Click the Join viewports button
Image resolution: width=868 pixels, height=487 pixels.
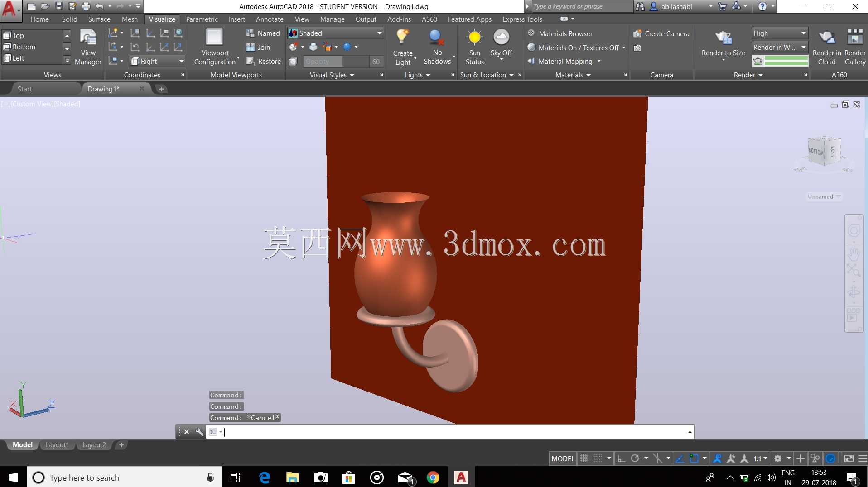click(x=258, y=47)
